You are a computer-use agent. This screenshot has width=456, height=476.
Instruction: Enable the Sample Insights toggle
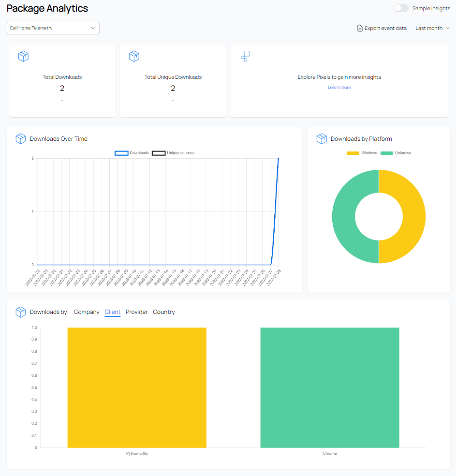pos(401,8)
